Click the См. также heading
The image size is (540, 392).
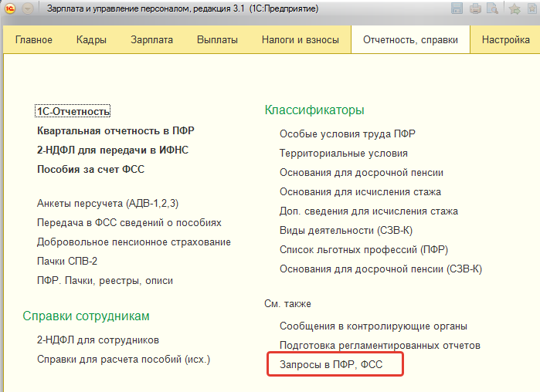coord(287,304)
